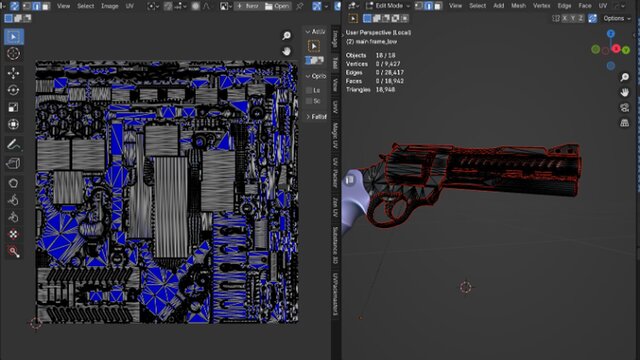Click 3D viewport zoom magnifier gizmo
Screen dimensions: 640x360
click(624, 77)
